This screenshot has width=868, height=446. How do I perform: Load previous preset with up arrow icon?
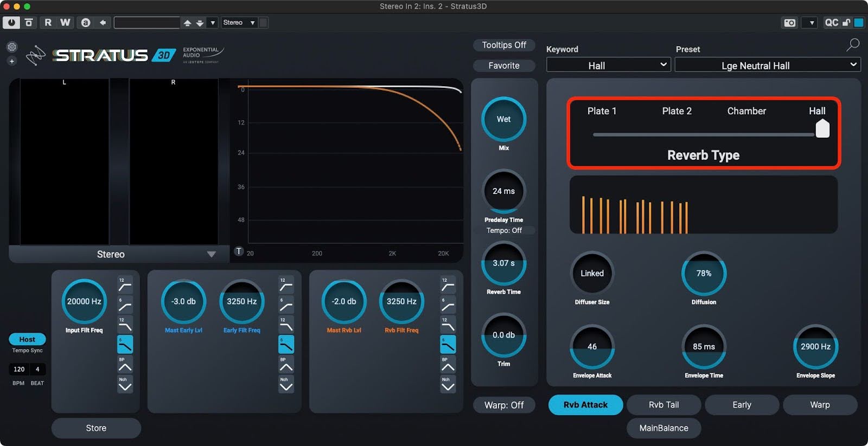tap(187, 23)
